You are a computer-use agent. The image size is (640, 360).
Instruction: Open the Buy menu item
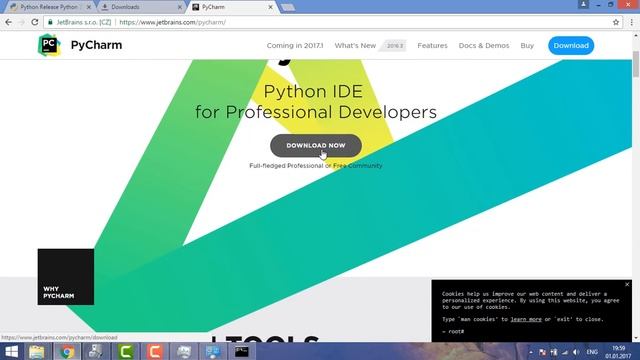(527, 46)
